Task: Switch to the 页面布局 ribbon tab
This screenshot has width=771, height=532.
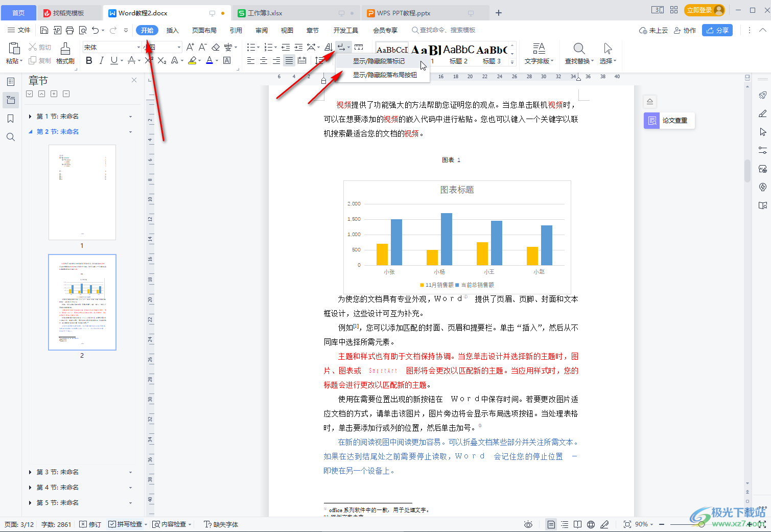Action: pos(204,30)
